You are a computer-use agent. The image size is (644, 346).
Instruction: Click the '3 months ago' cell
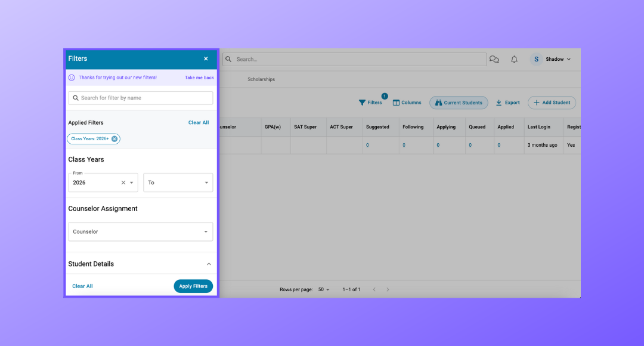pos(542,145)
